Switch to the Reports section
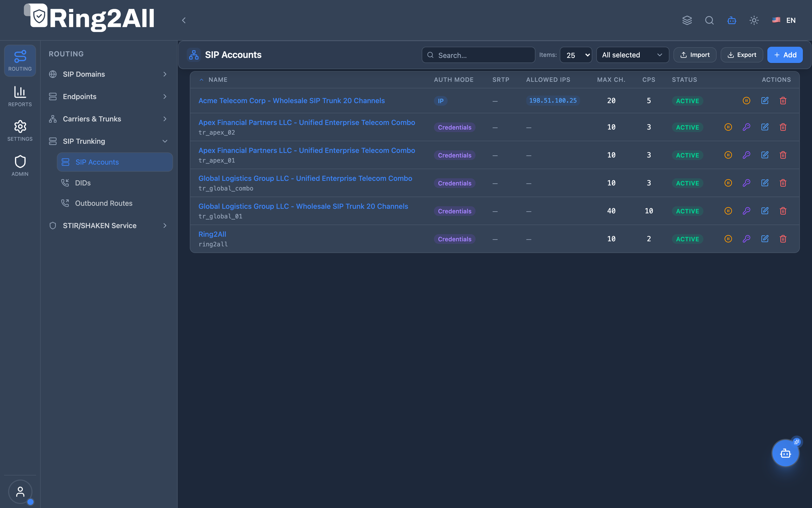812x508 pixels. pyautogui.click(x=20, y=96)
